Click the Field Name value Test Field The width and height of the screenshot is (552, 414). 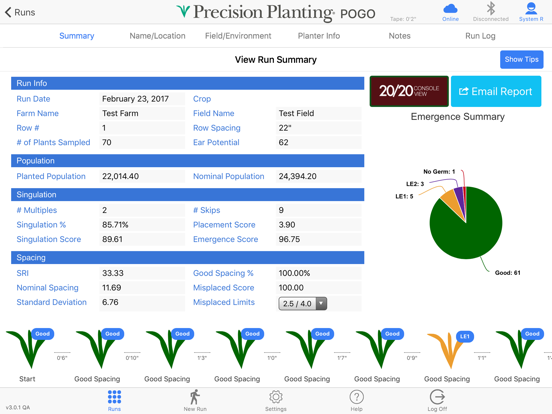point(319,113)
